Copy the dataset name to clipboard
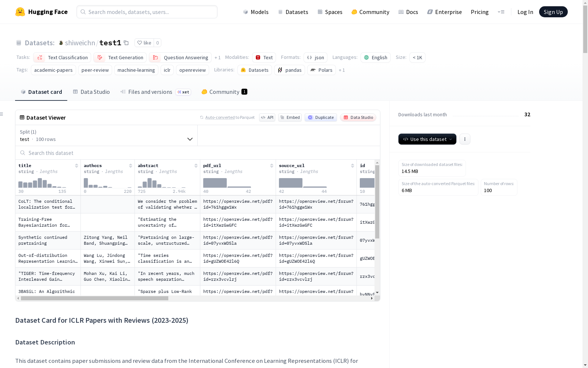The image size is (588, 368). [126, 43]
